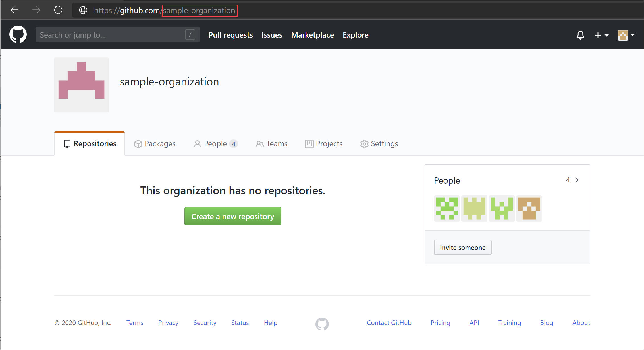Click the Invite someone button
644x350 pixels.
point(463,247)
